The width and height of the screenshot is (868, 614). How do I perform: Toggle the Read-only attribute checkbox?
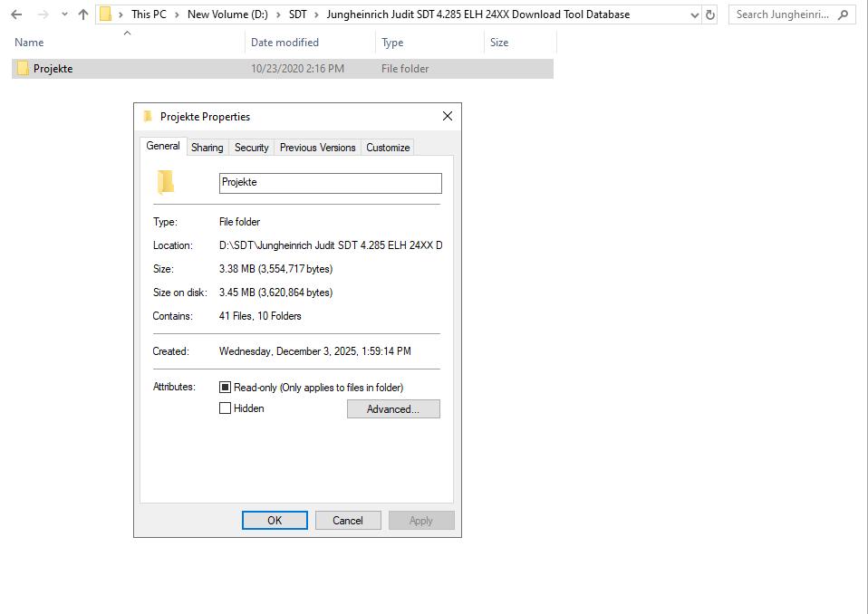[225, 388]
